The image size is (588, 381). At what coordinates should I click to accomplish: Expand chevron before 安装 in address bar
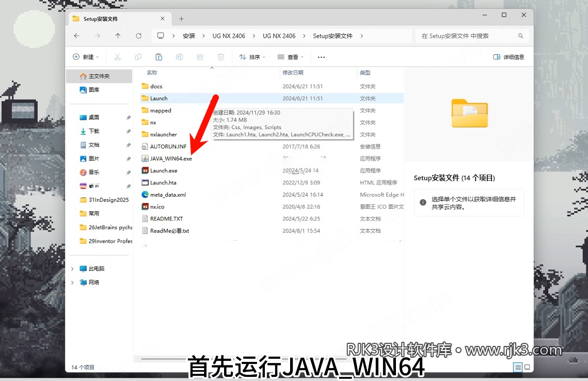173,36
